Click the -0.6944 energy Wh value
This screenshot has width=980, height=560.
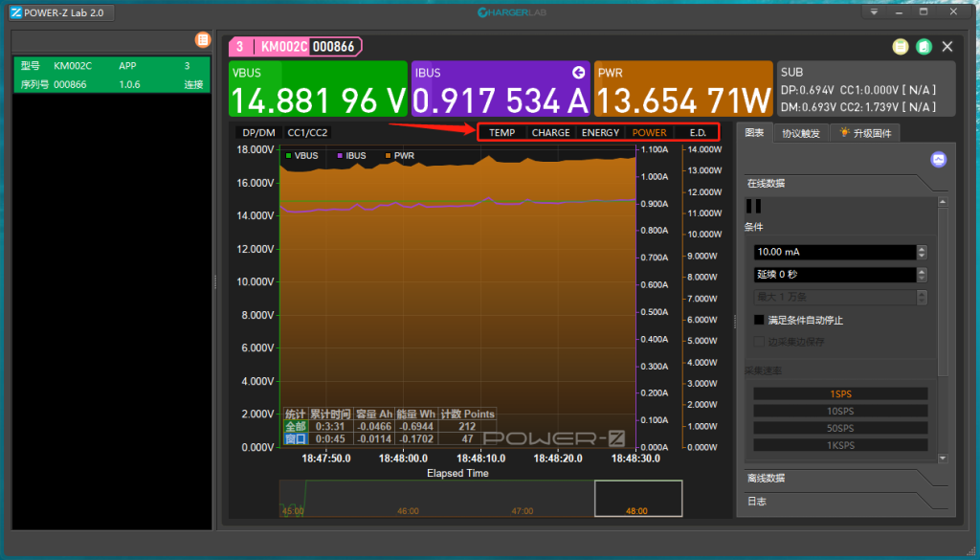click(x=416, y=426)
